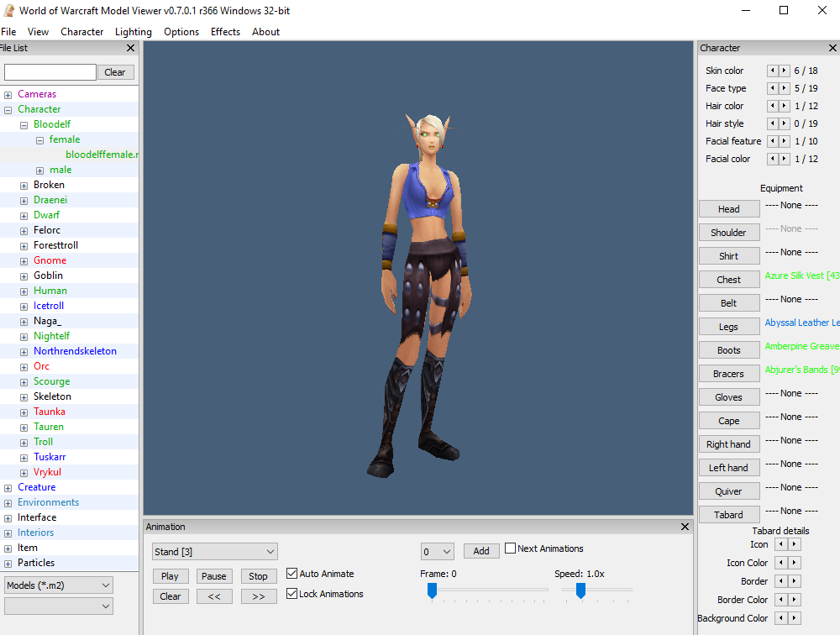Image resolution: width=840 pixels, height=635 pixels.
Task: Open the Stand [3] animation dropdown
Action: [x=215, y=551]
